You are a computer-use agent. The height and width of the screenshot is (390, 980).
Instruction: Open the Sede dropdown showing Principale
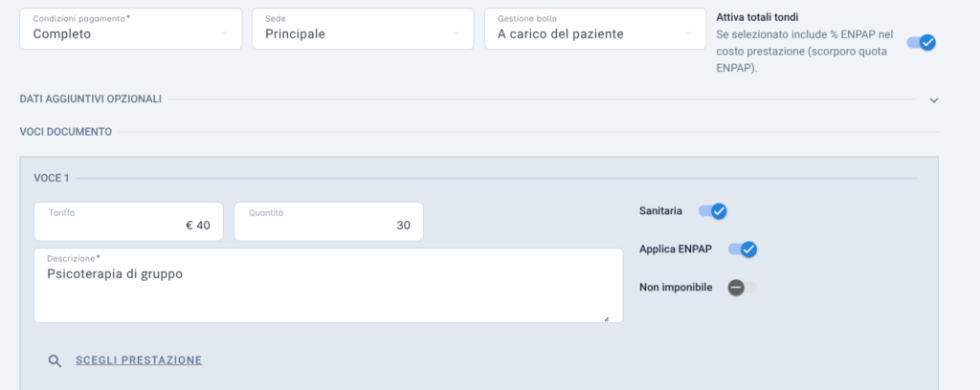point(363,29)
